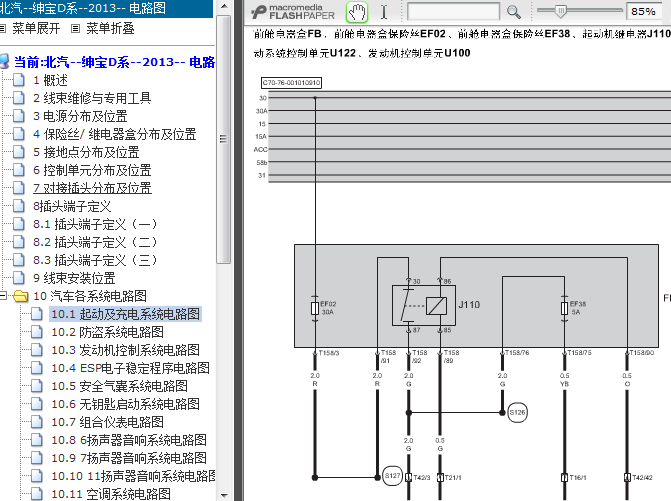Open 10.10 11扬声器音响系统电路图
Screen dimensions: 671x501
click(133, 476)
